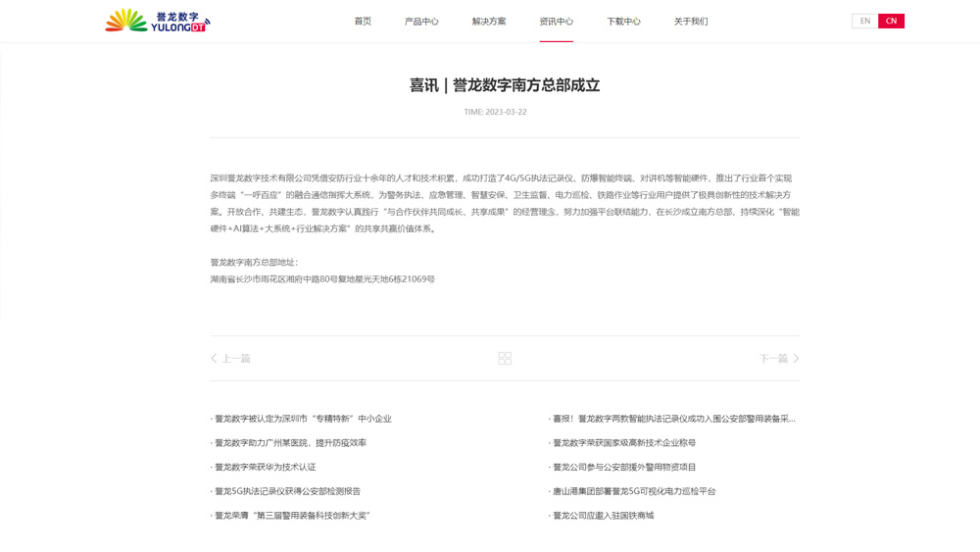Image resolution: width=980 pixels, height=552 pixels.
Task: Select the 资讯中心 menu item
Action: tap(557, 22)
